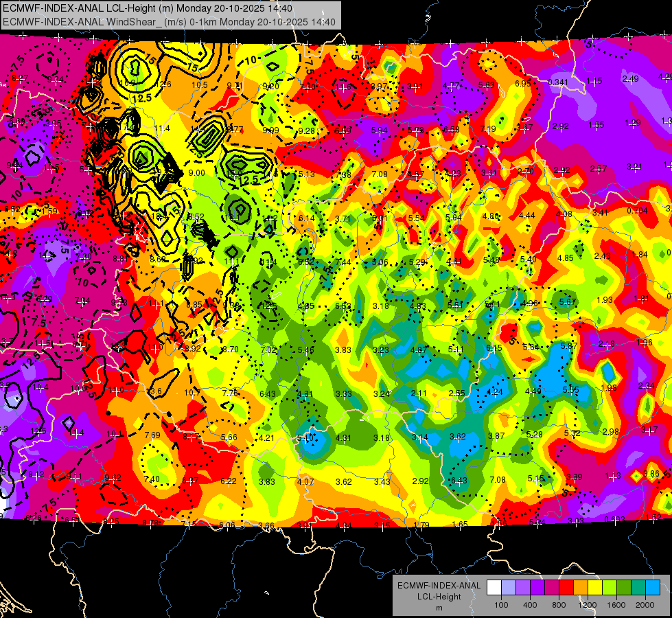Click the grid value '7.40' at lower left

152,479
